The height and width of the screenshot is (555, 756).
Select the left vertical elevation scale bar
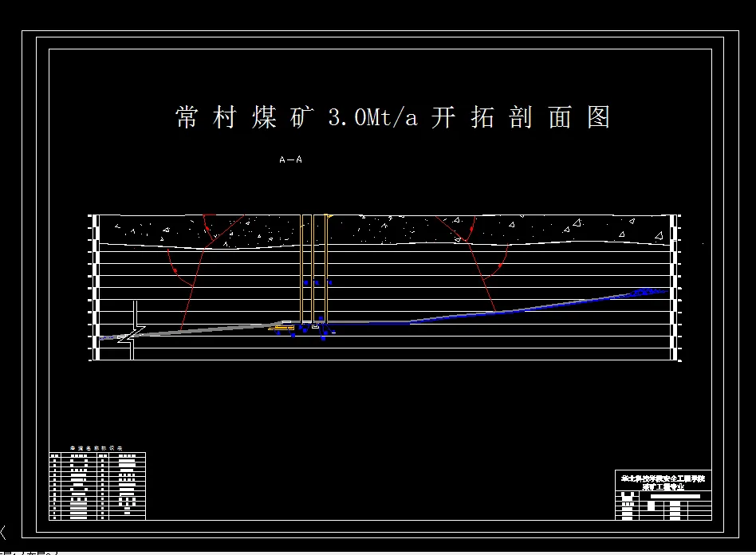(96, 287)
